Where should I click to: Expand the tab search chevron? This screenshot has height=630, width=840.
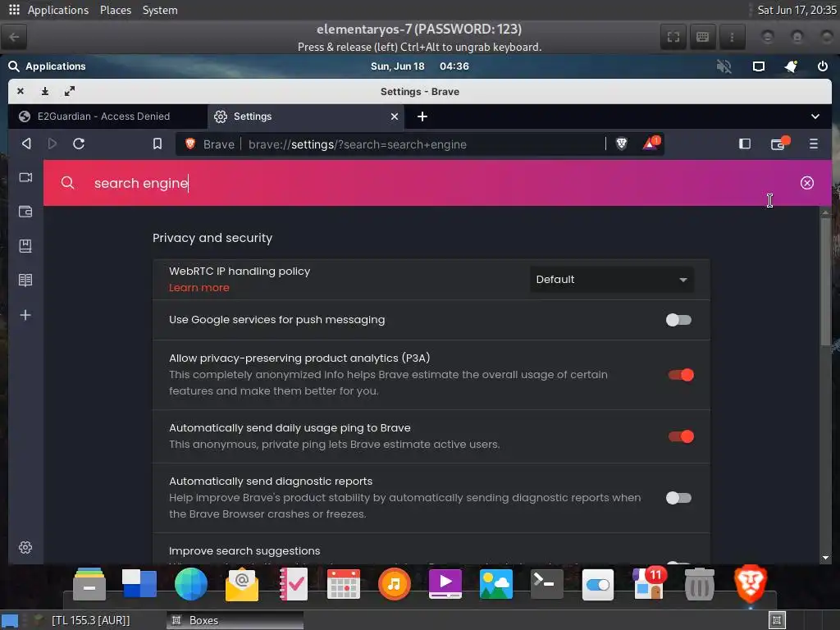[x=815, y=116]
